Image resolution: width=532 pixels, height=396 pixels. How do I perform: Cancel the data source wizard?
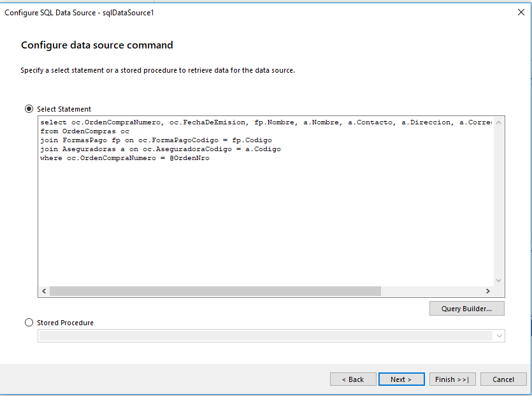coord(503,379)
